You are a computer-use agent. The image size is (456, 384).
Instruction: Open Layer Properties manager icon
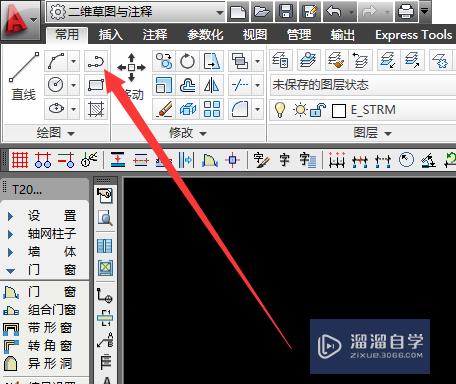pos(281,60)
